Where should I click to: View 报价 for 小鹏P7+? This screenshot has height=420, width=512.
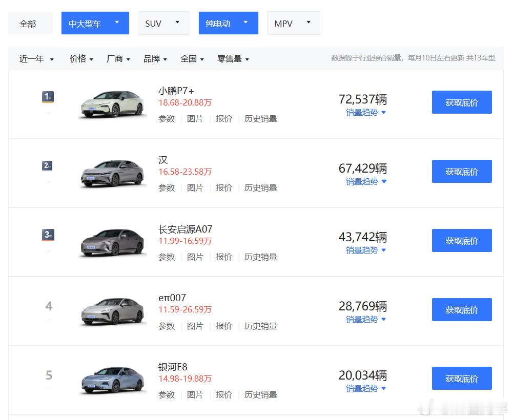click(x=223, y=119)
